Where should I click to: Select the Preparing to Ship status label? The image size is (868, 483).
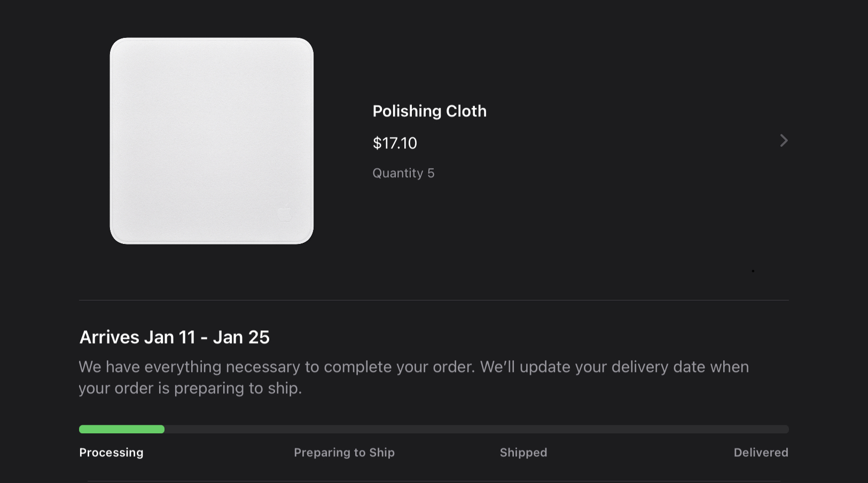pos(344,453)
